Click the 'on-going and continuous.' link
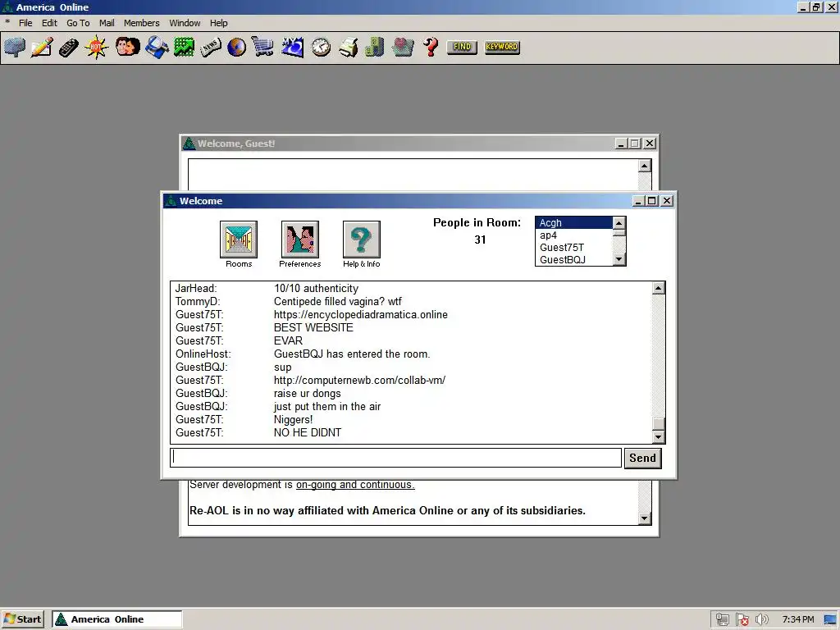Image resolution: width=840 pixels, height=630 pixels. pyautogui.click(x=355, y=485)
